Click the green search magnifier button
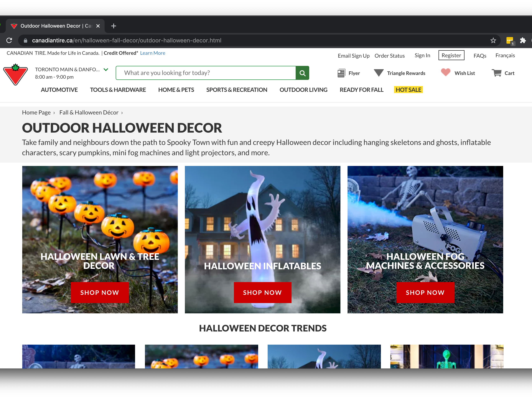The image size is (532, 399). click(x=302, y=73)
